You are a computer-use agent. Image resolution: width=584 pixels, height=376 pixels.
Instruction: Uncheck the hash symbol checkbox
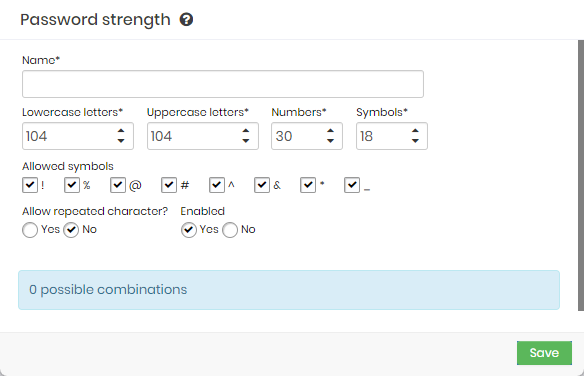(169, 185)
